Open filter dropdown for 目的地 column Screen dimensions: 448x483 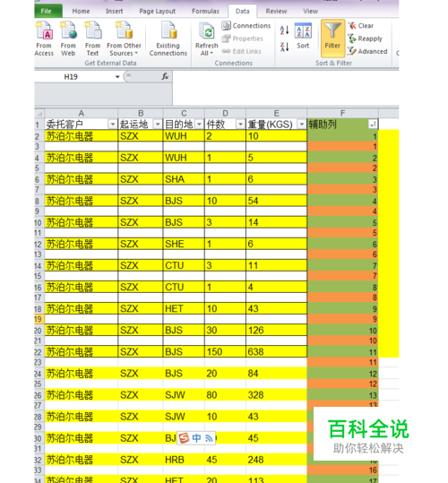[x=199, y=125]
